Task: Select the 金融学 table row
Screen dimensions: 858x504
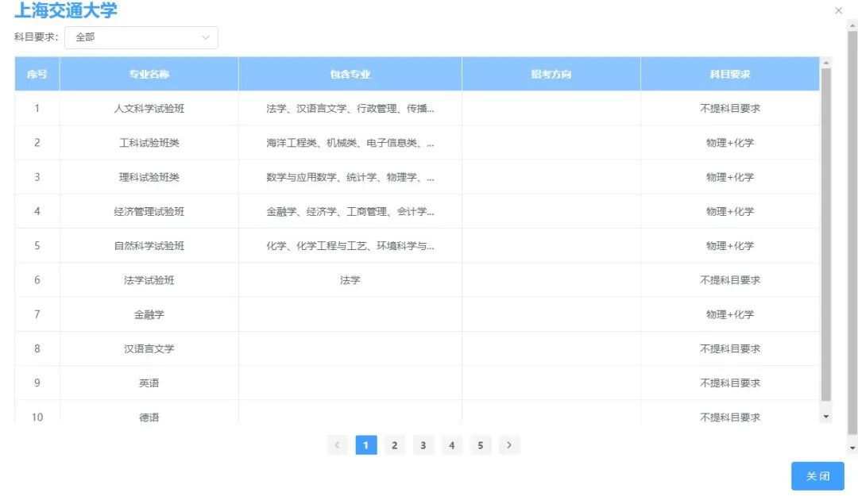Action: pos(148,314)
